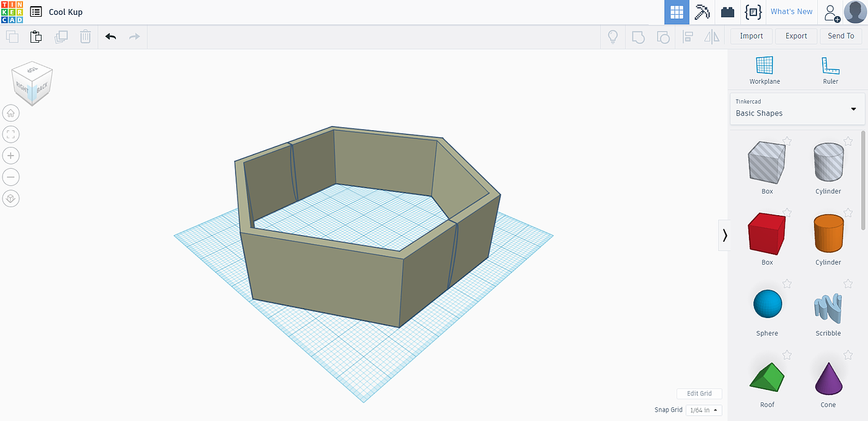Open the Bricks view icon
Screen dimensions: 868x421
(727, 12)
